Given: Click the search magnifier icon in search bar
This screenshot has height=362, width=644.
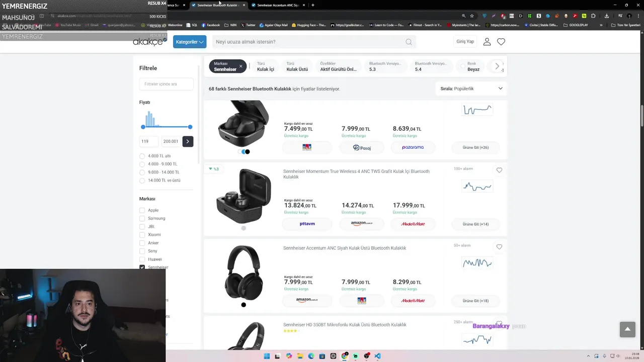Looking at the screenshot, I should click(409, 42).
